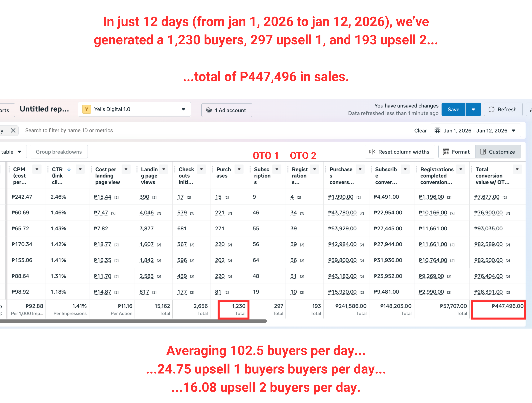Image resolution: width=532 pixels, height=403 pixels.
Task: Click the calendar icon in date range
Action: pyautogui.click(x=437, y=130)
